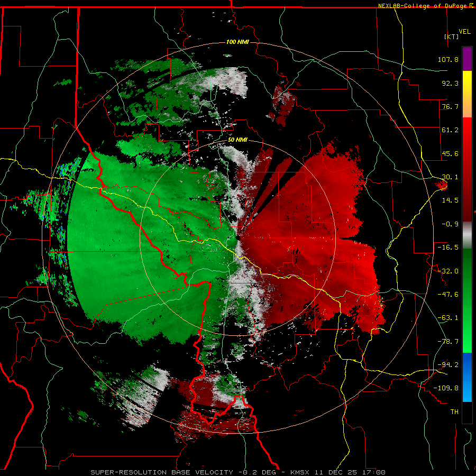
Task: Click the -16.5 legend value
Action: [448, 248]
